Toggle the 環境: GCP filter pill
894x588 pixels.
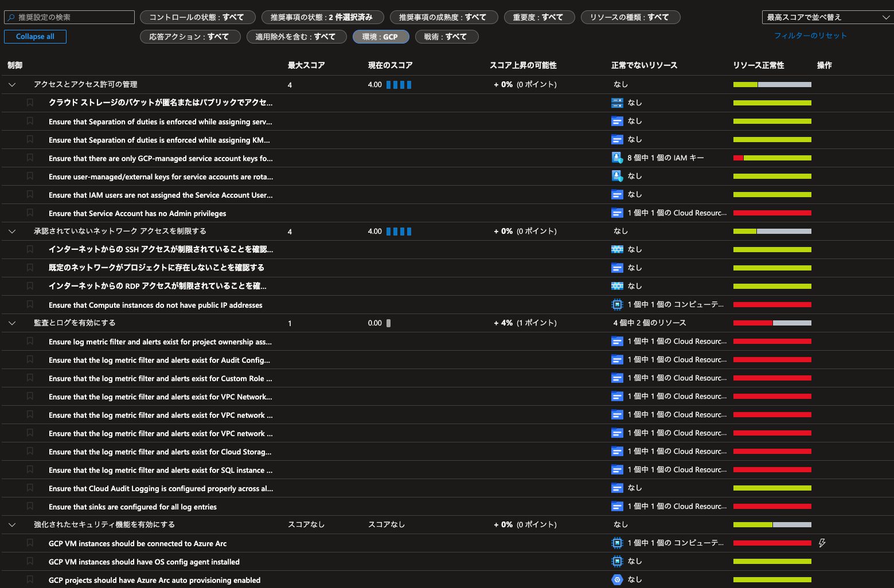[x=381, y=36]
